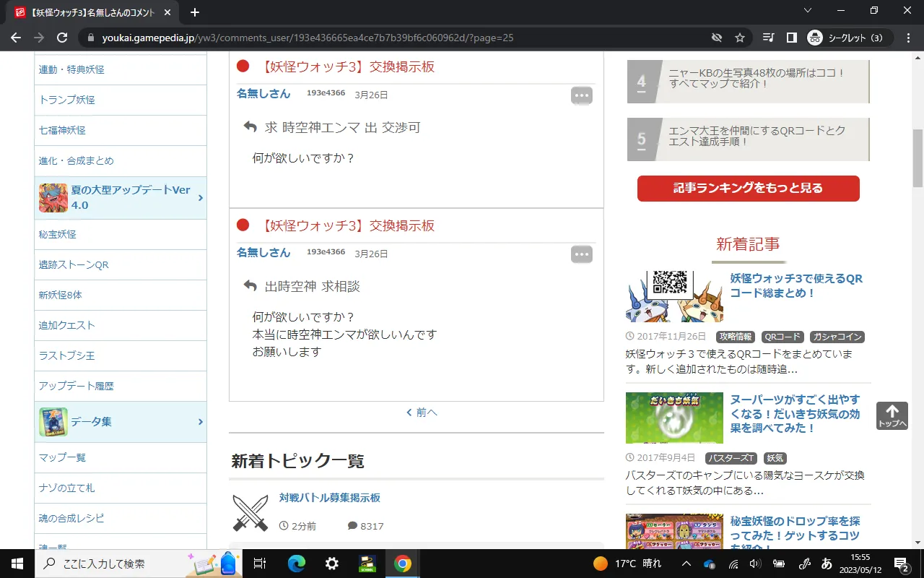Viewport: 924px width, 578px height.
Task: Click the address bar URL
Action: (308, 38)
